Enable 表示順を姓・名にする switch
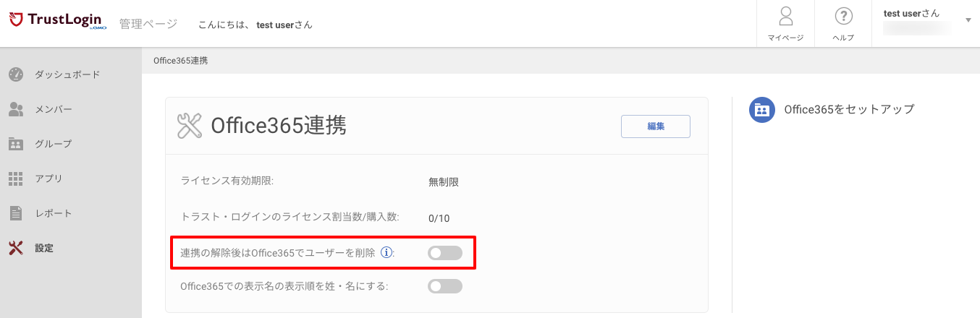 (x=445, y=286)
